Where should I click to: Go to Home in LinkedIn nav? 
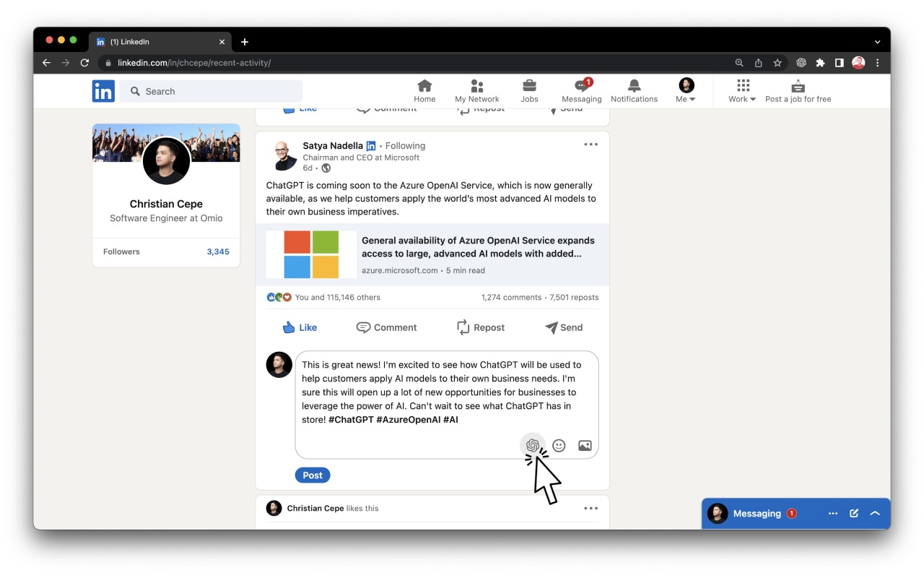(424, 91)
